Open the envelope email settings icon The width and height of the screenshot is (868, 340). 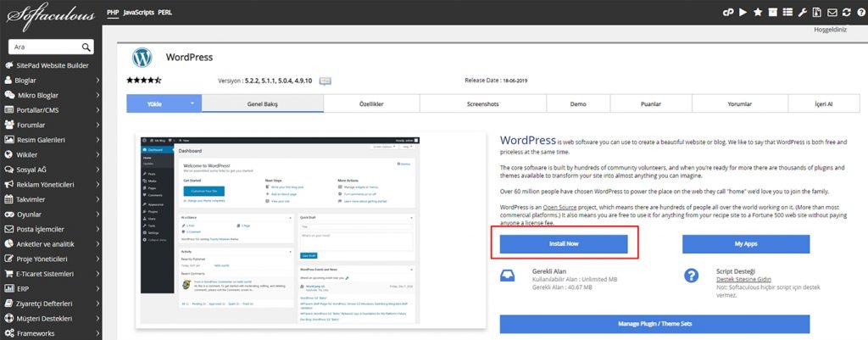[832, 12]
